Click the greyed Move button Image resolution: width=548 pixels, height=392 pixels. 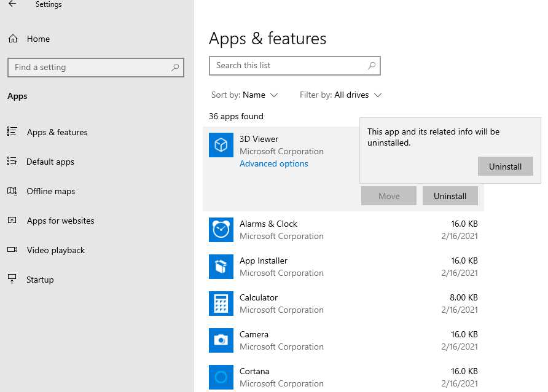pyautogui.click(x=389, y=195)
